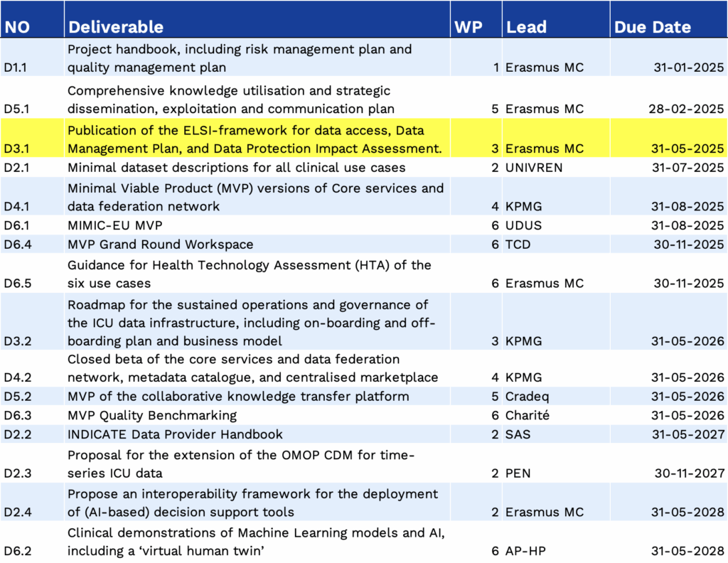
Task: Click cell 'D5.1' in NO column
Action: tap(32, 97)
